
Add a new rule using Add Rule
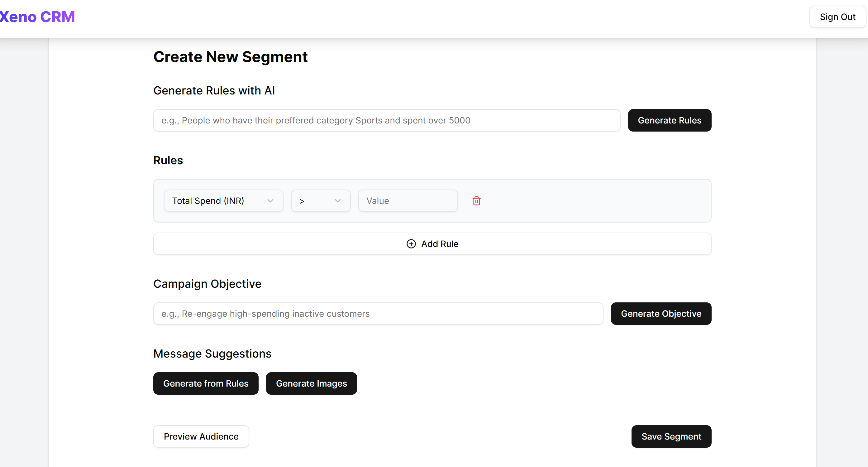(x=432, y=244)
